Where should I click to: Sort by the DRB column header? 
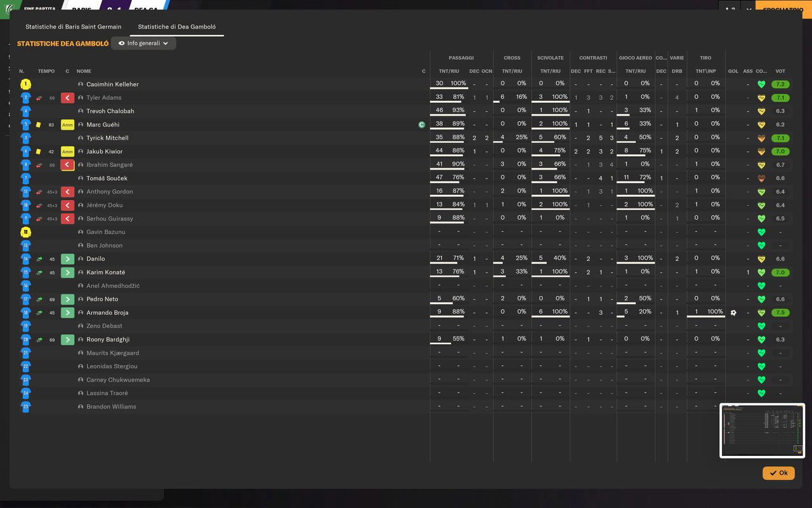click(677, 71)
